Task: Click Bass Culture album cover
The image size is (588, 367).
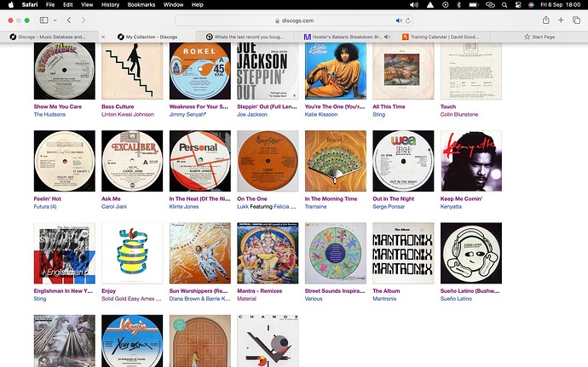Action: 132,71
